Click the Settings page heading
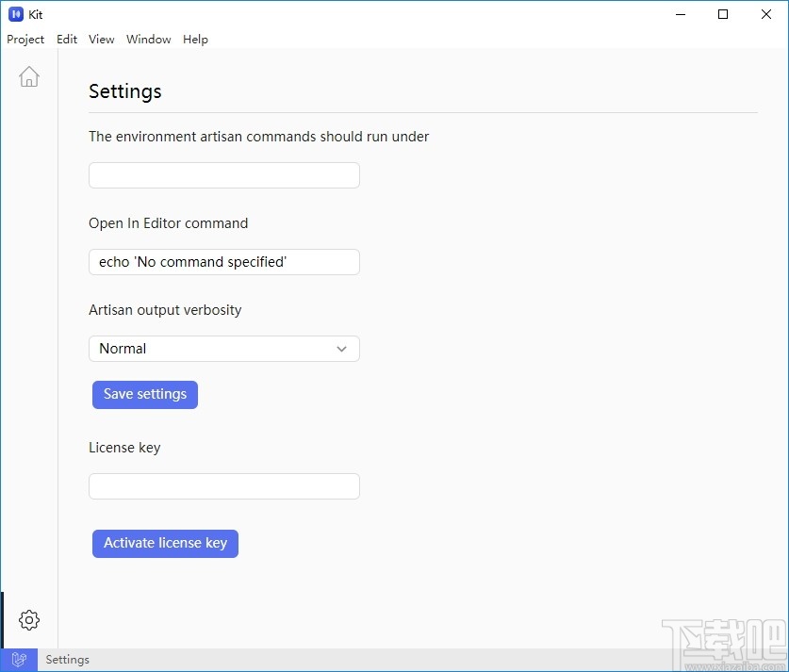Image resolution: width=789 pixels, height=672 pixels. pyautogui.click(x=124, y=91)
